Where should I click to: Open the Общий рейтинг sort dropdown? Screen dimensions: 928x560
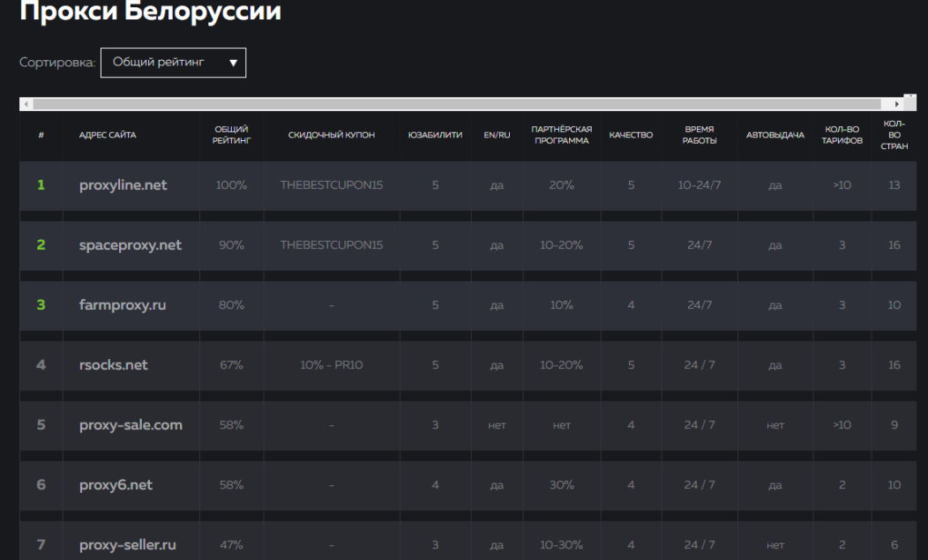(x=173, y=63)
